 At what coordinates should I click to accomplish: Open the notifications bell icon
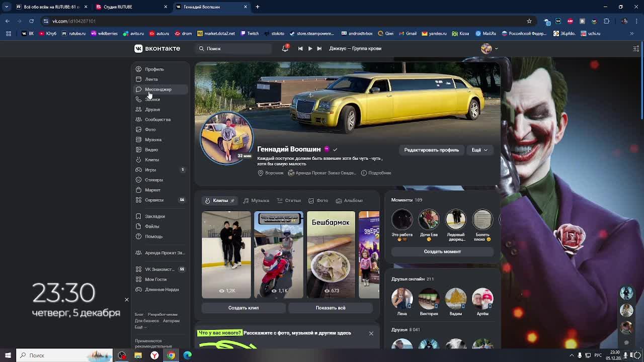(x=285, y=48)
